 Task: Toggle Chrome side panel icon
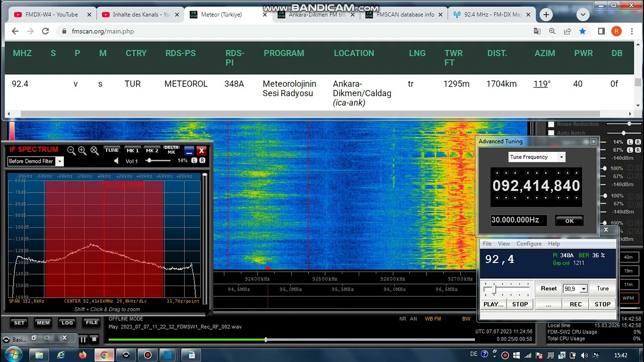pos(601,31)
